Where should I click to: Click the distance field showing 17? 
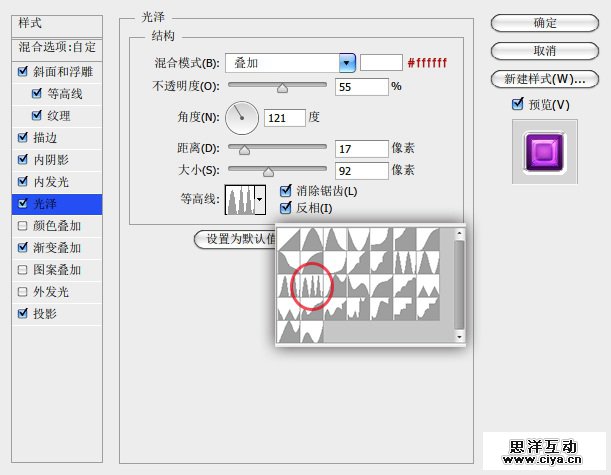point(362,149)
